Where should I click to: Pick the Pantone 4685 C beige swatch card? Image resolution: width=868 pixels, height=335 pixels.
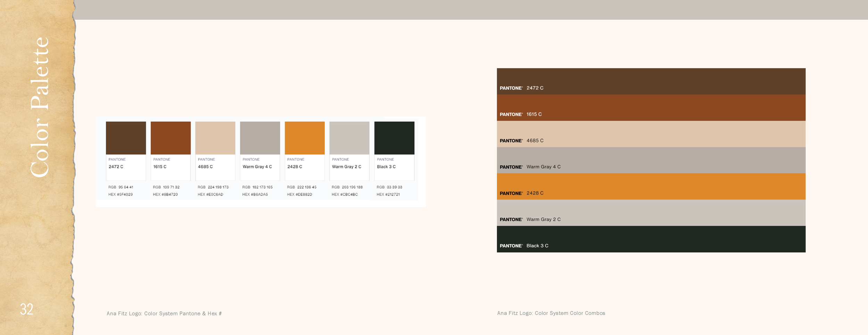[x=215, y=151]
